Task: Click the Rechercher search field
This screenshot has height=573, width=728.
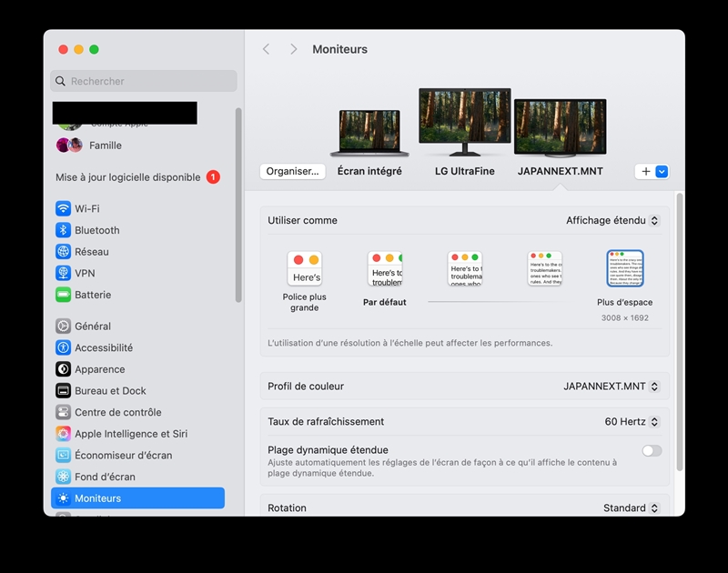Action: tap(144, 81)
